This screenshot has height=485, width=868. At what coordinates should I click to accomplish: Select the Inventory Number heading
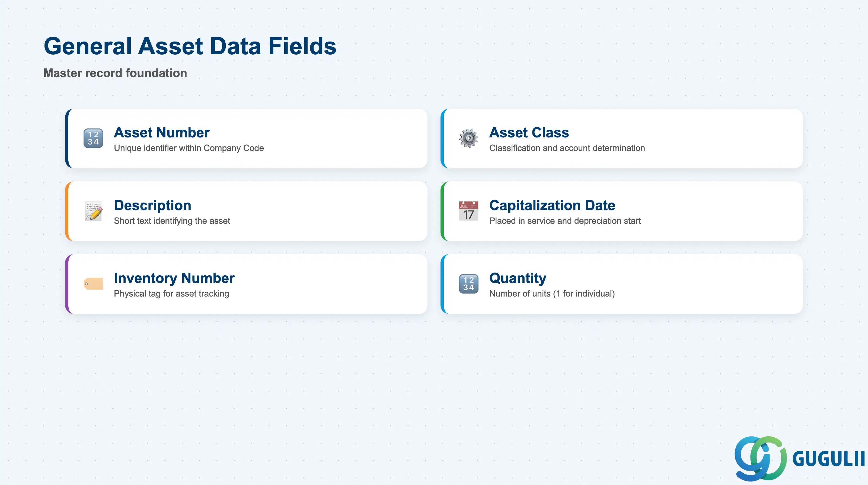point(174,278)
